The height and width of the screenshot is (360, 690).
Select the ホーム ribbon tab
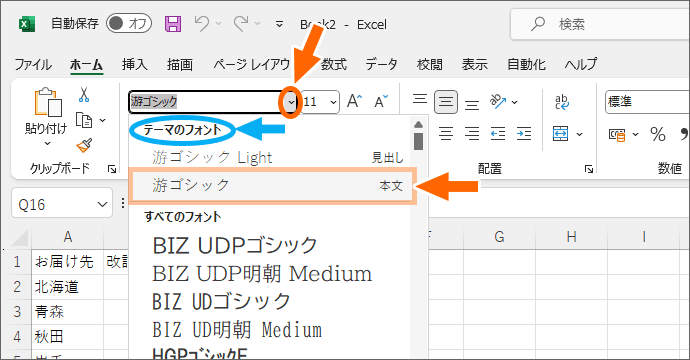pyautogui.click(x=86, y=64)
